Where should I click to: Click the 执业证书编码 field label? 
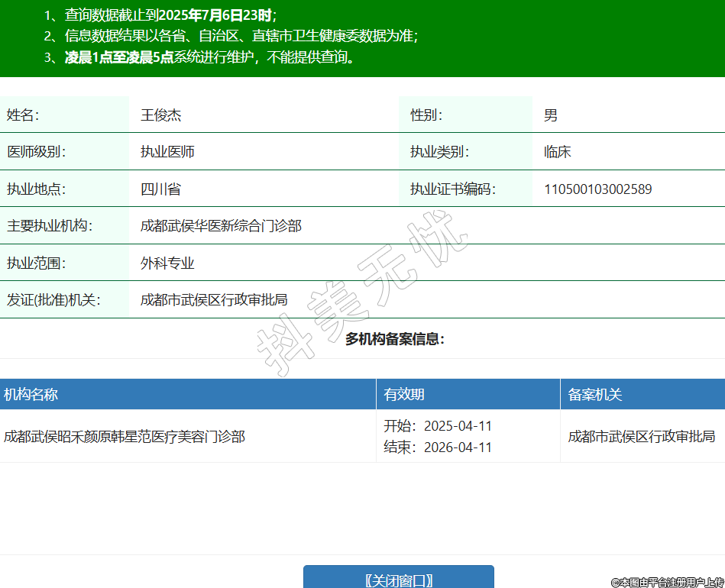tap(452, 189)
